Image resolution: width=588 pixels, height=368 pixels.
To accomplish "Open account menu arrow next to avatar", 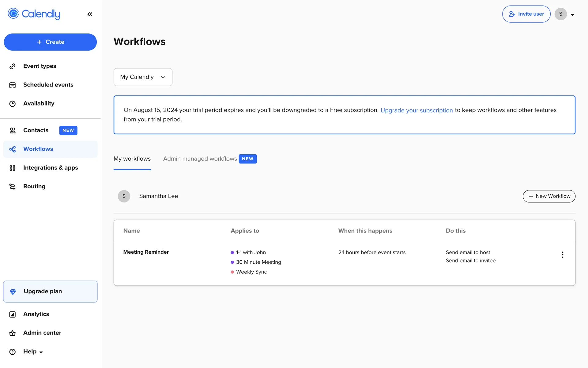I will click(572, 14).
